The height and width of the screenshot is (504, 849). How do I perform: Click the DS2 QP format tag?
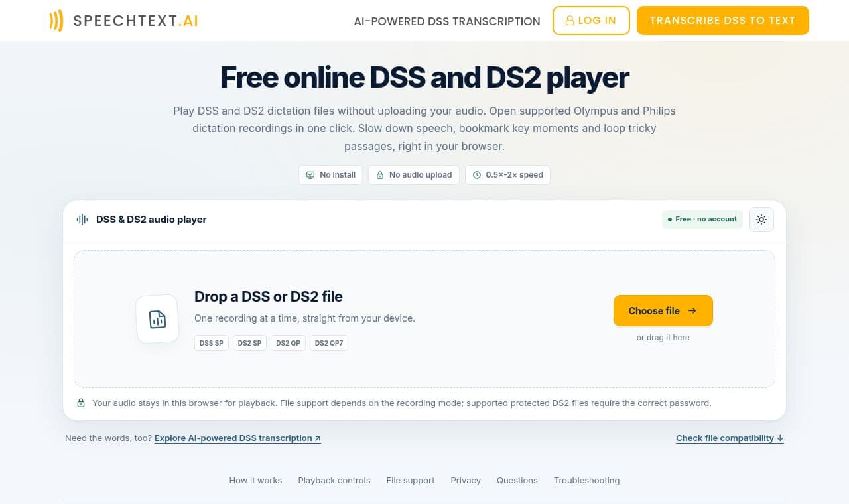(288, 343)
